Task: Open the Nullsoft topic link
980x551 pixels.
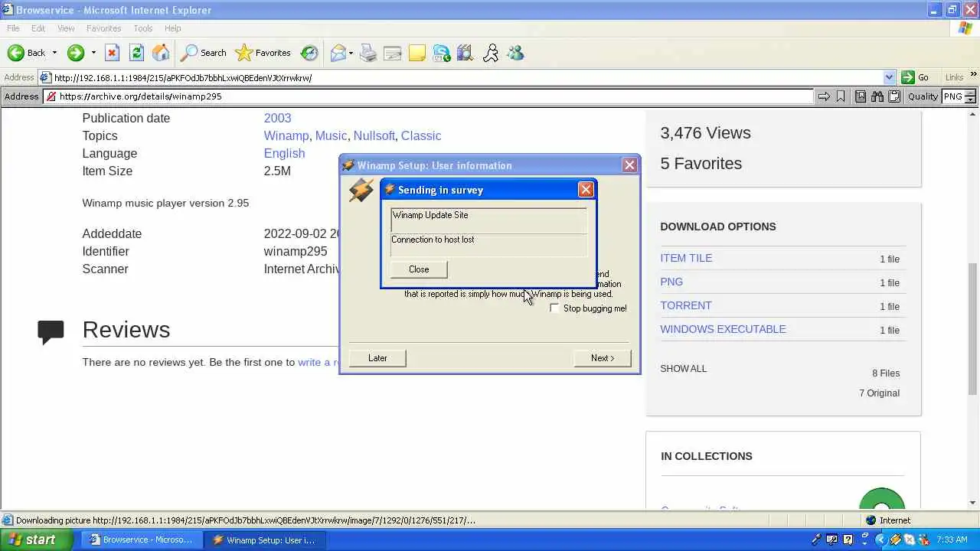Action: click(374, 135)
